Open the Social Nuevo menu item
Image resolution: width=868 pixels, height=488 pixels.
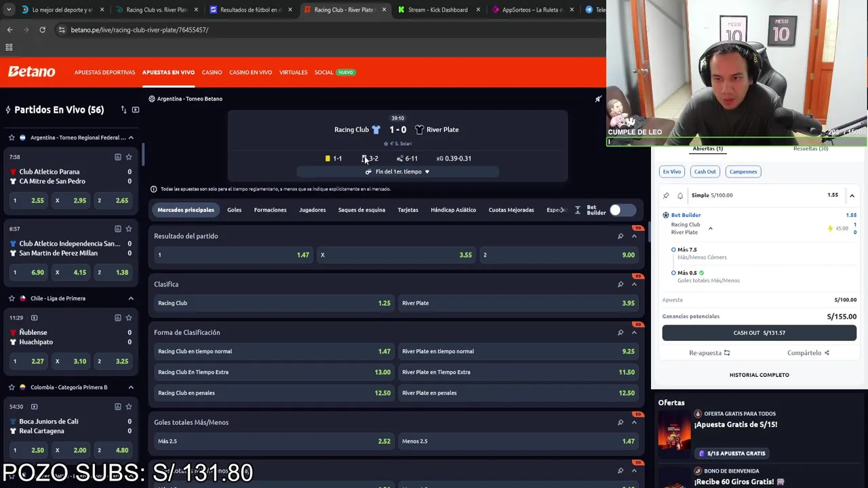(x=334, y=73)
